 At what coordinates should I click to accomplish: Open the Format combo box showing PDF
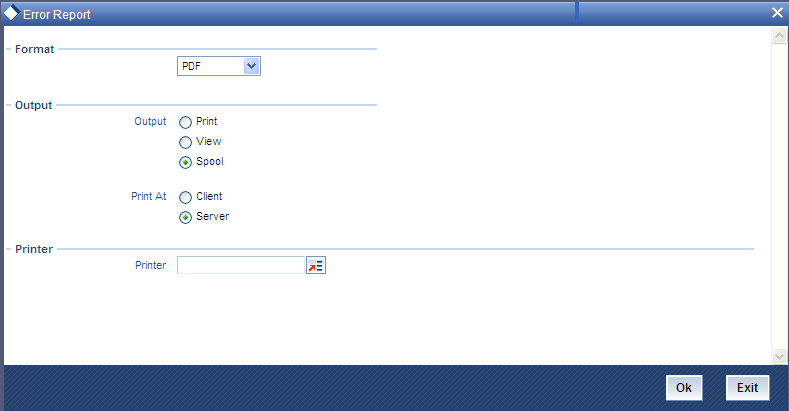219,66
